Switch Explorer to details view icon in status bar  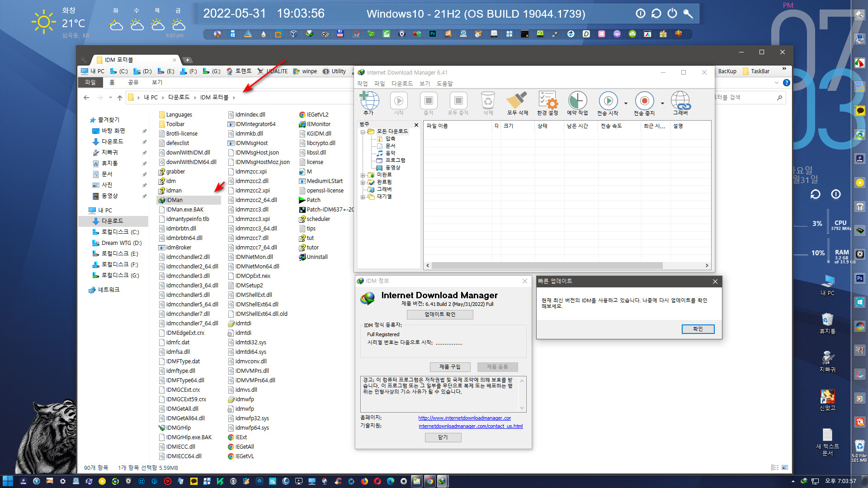tap(775, 468)
